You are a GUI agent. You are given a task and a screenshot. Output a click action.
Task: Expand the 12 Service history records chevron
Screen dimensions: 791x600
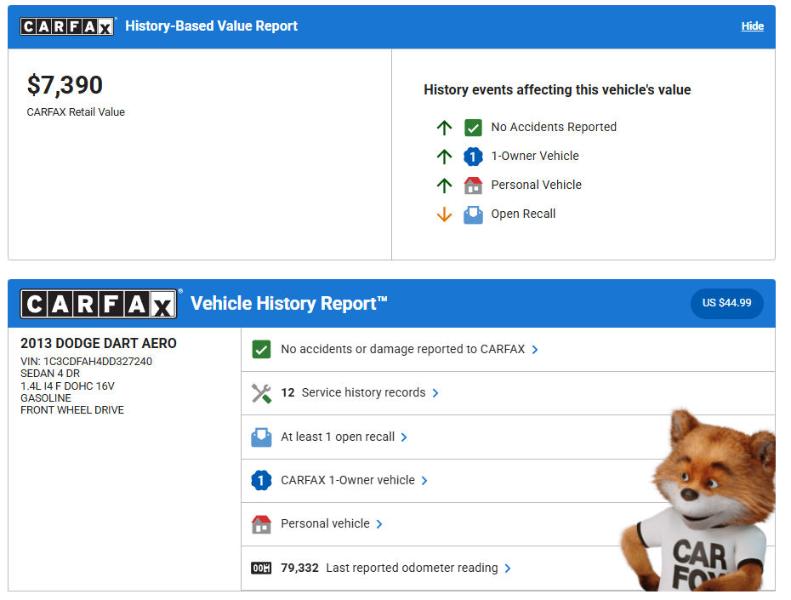[x=435, y=394]
